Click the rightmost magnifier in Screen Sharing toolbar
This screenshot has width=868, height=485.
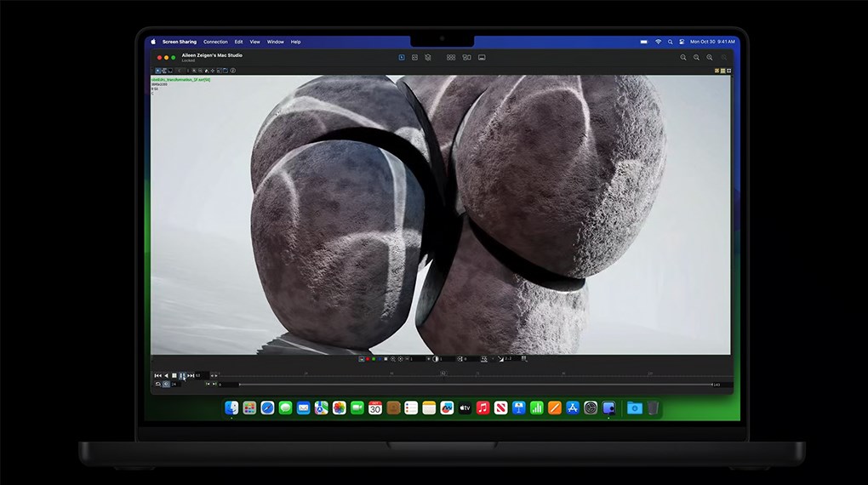pyautogui.click(x=710, y=58)
